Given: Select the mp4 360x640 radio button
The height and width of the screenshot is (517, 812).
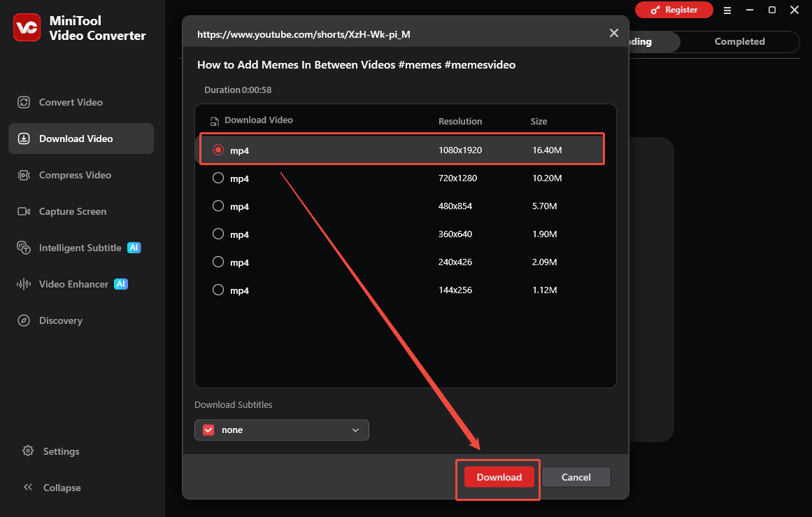Looking at the screenshot, I should coord(218,234).
